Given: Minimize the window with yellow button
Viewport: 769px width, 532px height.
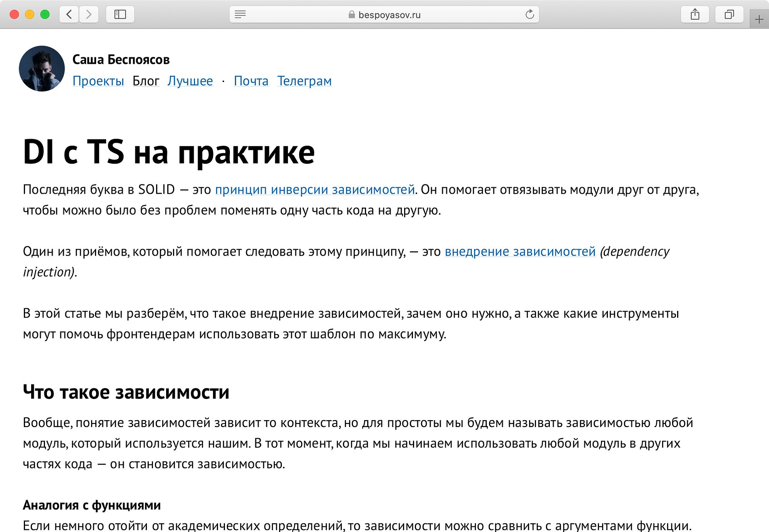Looking at the screenshot, I should [x=30, y=15].
